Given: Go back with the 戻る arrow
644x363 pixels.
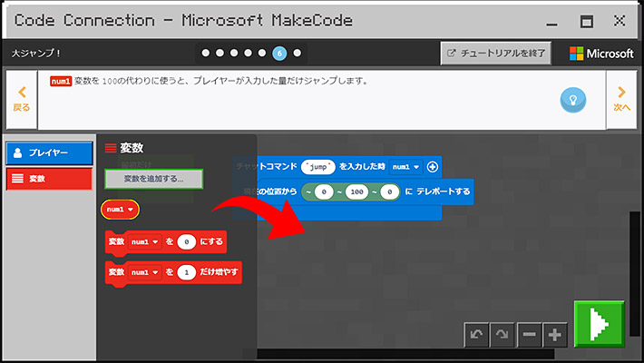Looking at the screenshot, I should (20, 98).
